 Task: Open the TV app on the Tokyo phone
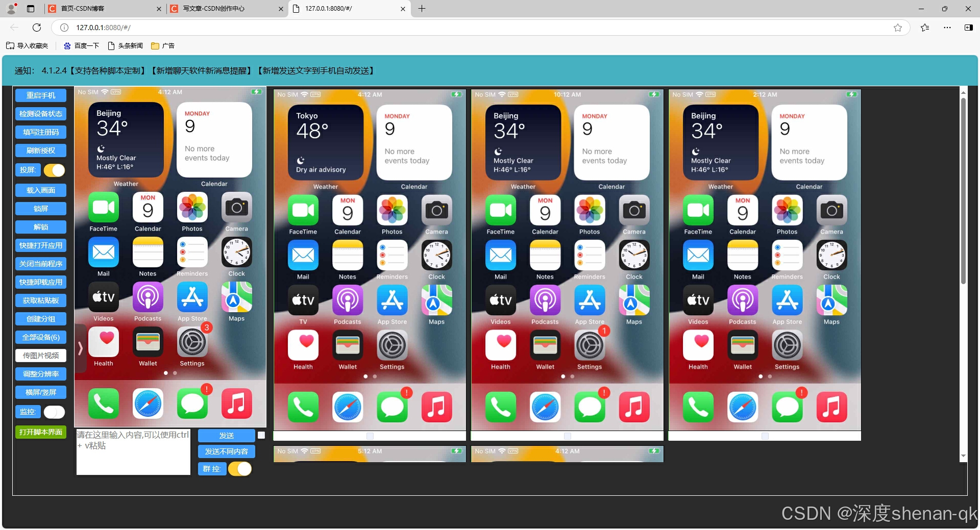click(303, 300)
